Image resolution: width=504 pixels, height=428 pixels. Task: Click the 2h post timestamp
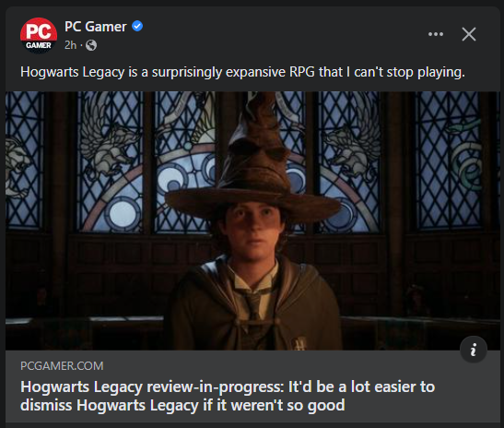click(x=70, y=45)
